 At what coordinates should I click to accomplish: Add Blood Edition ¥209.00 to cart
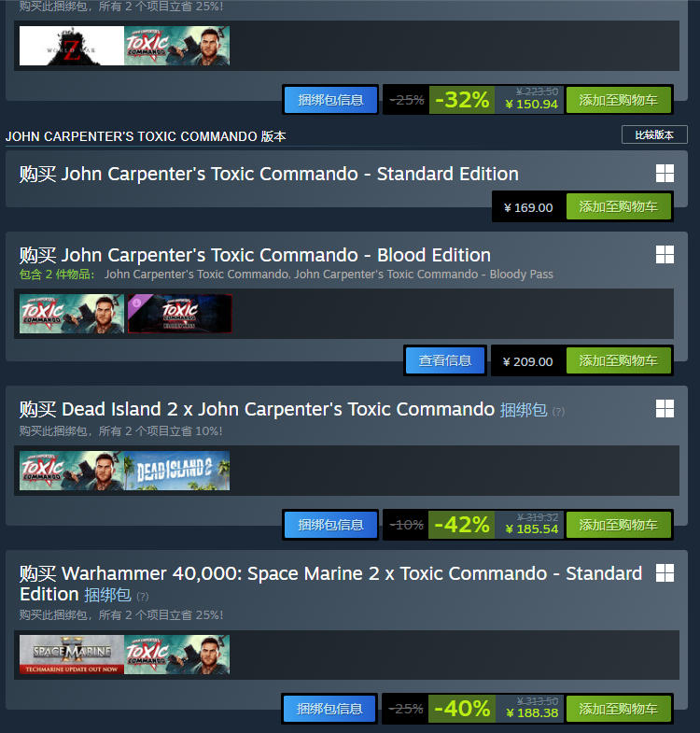point(619,360)
